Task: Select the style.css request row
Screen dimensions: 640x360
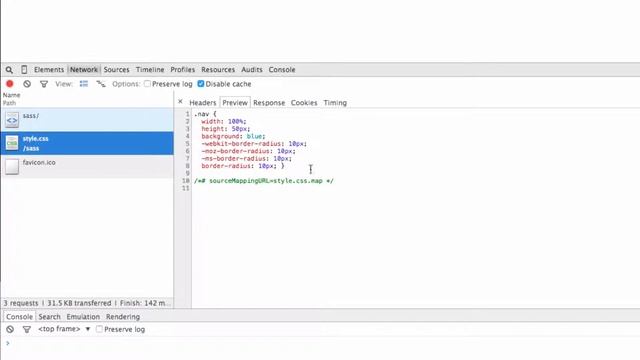Action: (x=87, y=143)
